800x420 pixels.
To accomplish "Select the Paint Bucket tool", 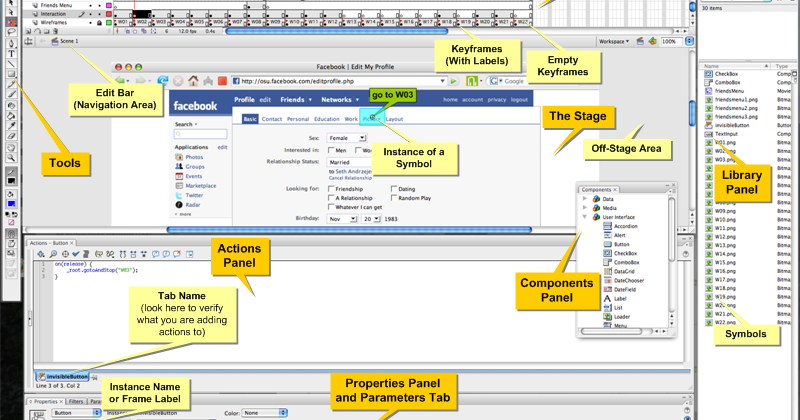I will pos(11,116).
